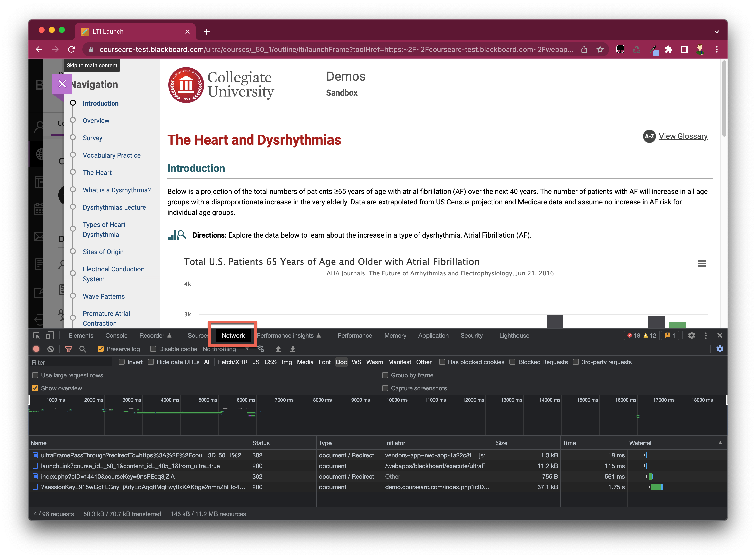Click the record network log button
The image size is (756, 558).
36,349
